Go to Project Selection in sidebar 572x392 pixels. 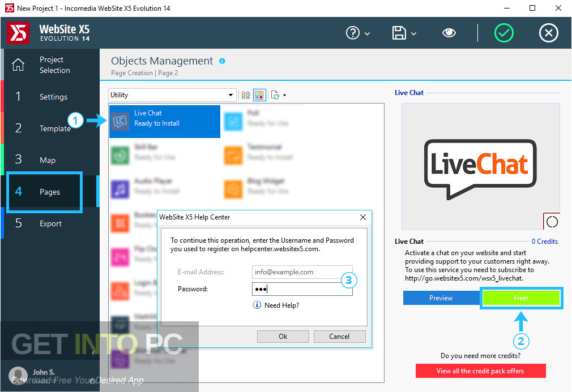coord(50,65)
